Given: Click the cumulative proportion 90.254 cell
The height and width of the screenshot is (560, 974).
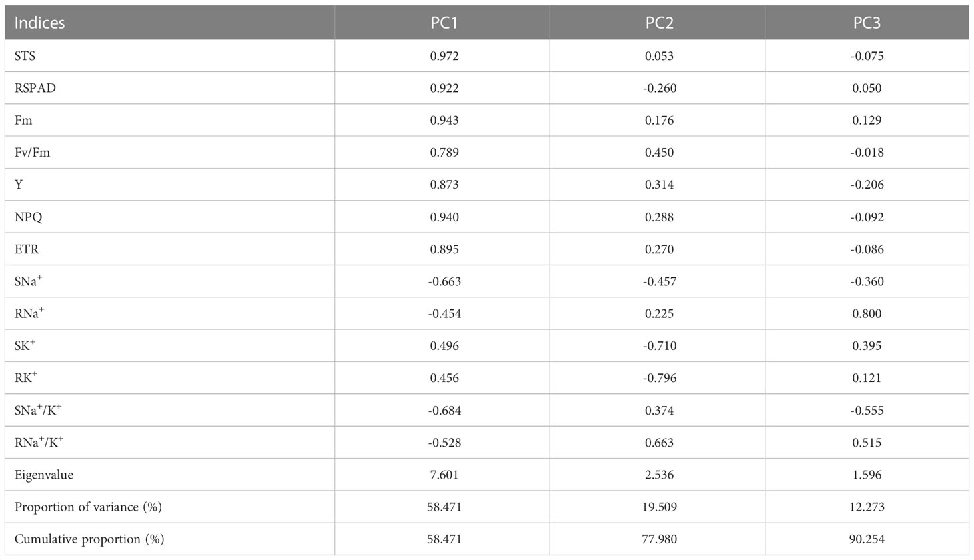Looking at the screenshot, I should point(867,539).
